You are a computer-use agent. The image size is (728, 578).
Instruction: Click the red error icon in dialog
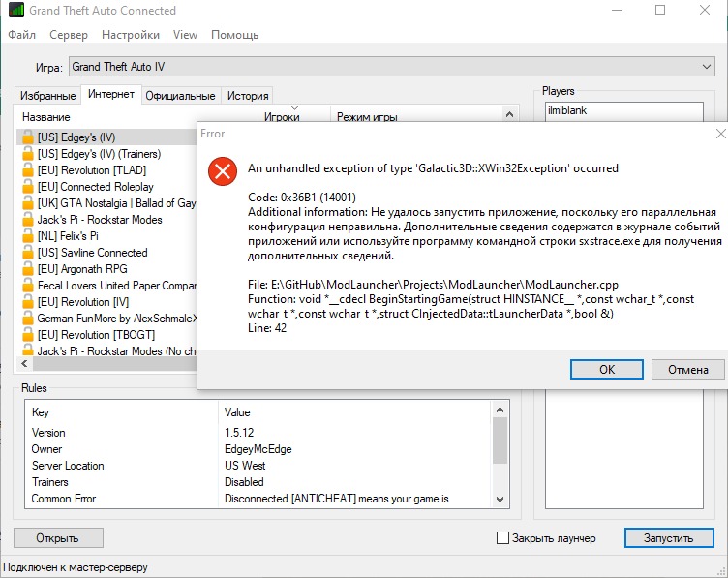click(x=224, y=172)
